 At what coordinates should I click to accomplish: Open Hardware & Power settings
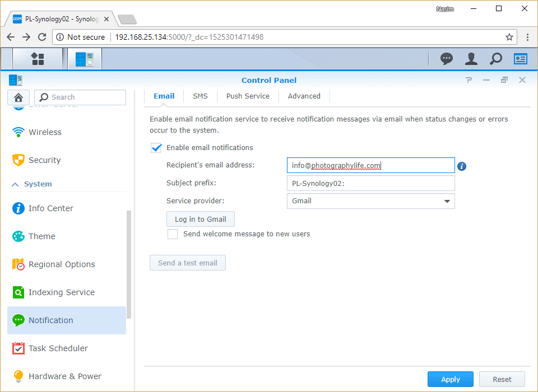[x=67, y=376]
